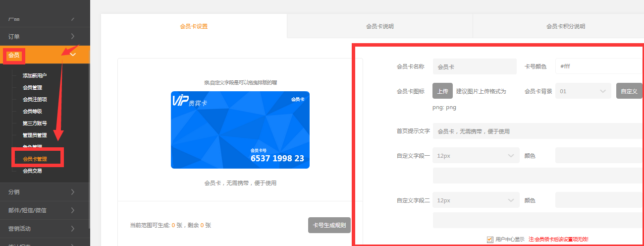Click the 自定义 background button
Viewport: 644px width, 246px height.
(x=629, y=91)
